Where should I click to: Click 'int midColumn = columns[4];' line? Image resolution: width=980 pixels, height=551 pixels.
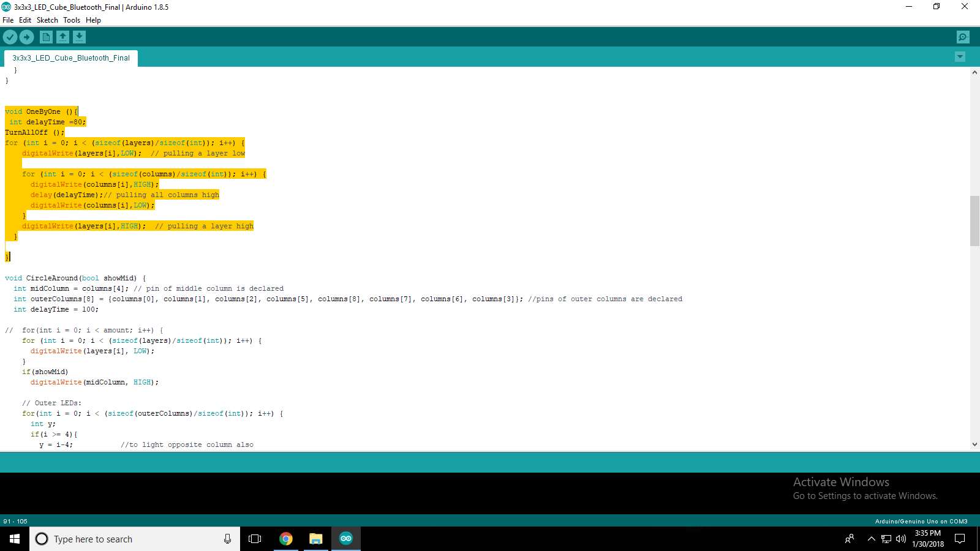point(72,288)
